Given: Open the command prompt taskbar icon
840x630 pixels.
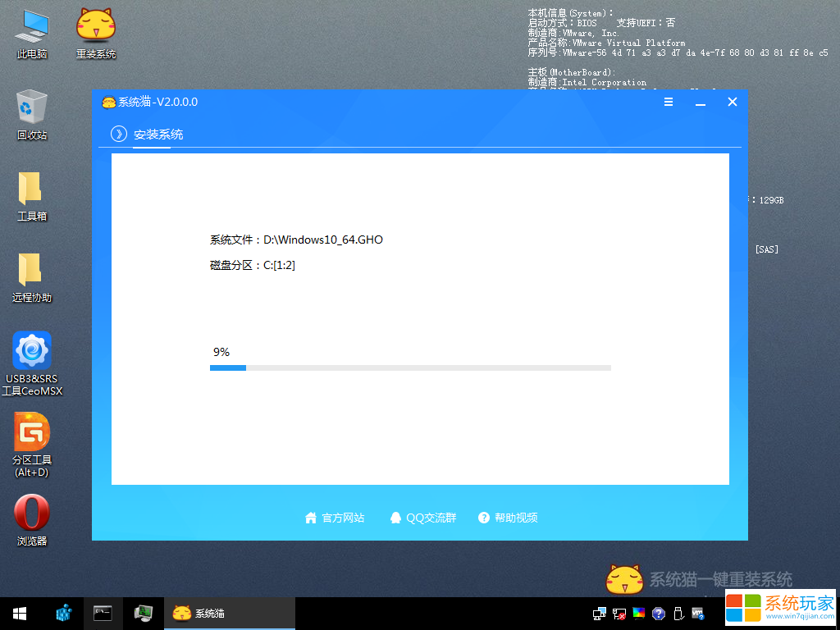Looking at the screenshot, I should tap(103, 614).
